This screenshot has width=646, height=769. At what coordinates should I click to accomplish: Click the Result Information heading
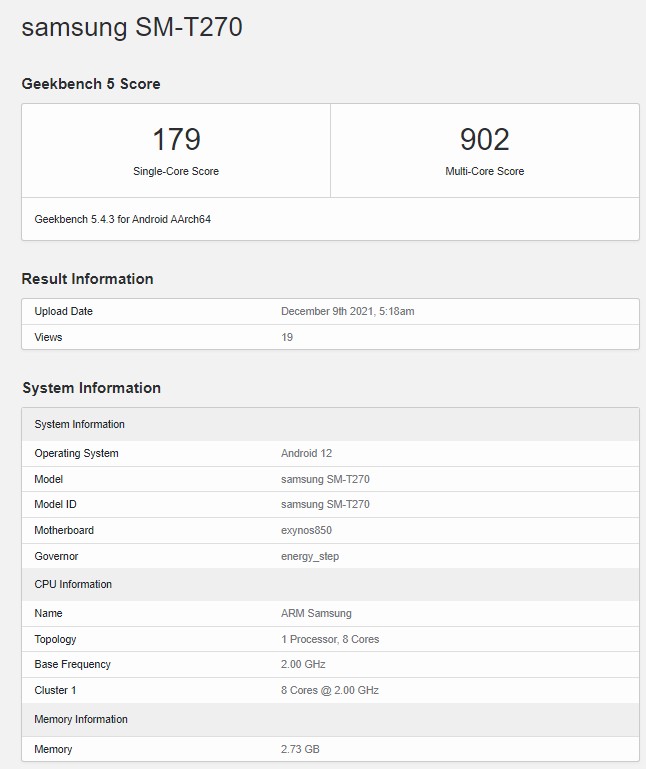point(88,279)
